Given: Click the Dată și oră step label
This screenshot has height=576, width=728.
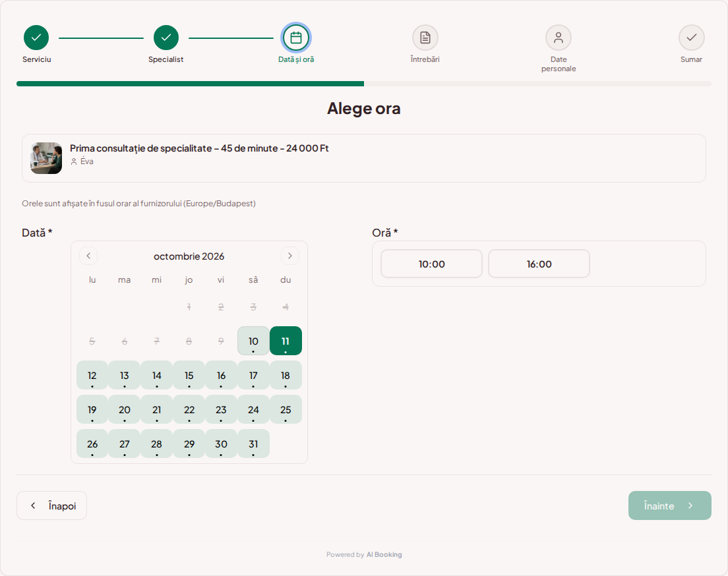Looking at the screenshot, I should tap(295, 59).
